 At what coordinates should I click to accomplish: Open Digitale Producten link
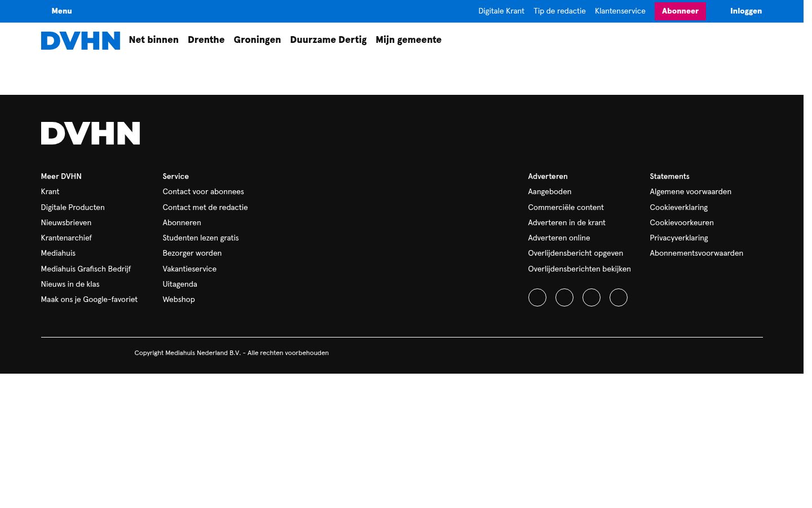[x=73, y=208]
